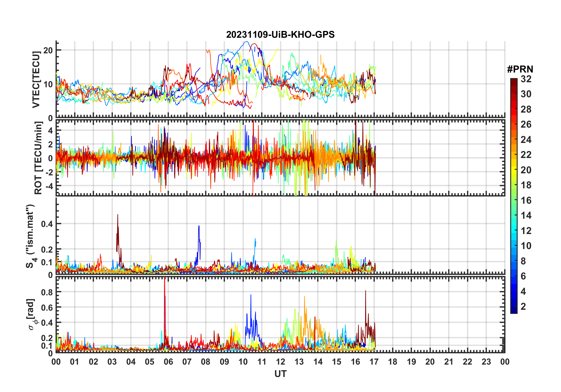Viewport: 561px width, 392px height.
Task: Select the "ROT [TECU/min]" y-axis label
Action: click(38, 158)
